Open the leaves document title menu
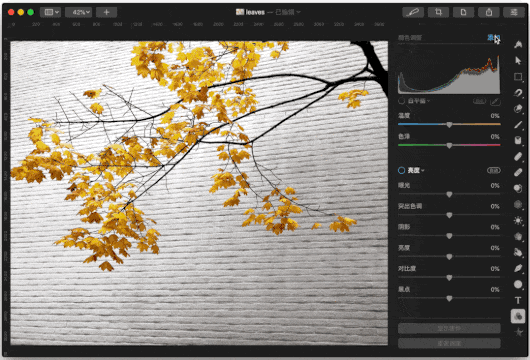Screen dimensions: 530x360 tap(268, 12)
